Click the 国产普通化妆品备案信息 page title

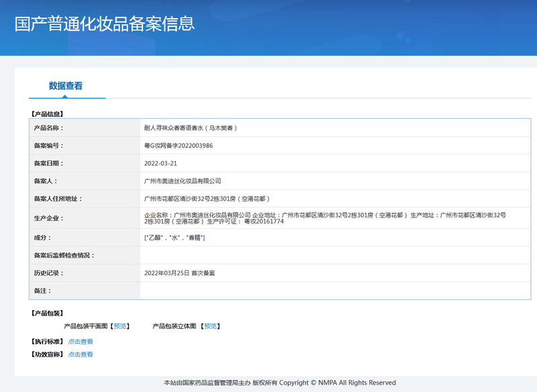click(x=105, y=24)
